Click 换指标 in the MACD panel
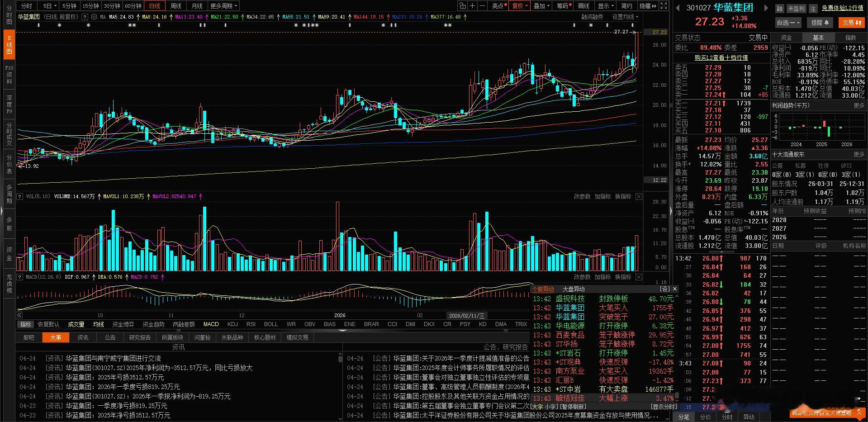 coord(623,277)
